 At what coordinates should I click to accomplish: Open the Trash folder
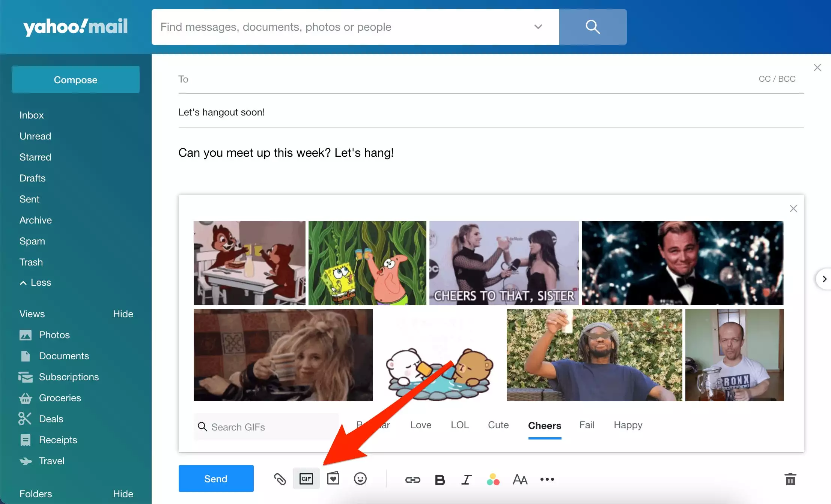click(31, 262)
